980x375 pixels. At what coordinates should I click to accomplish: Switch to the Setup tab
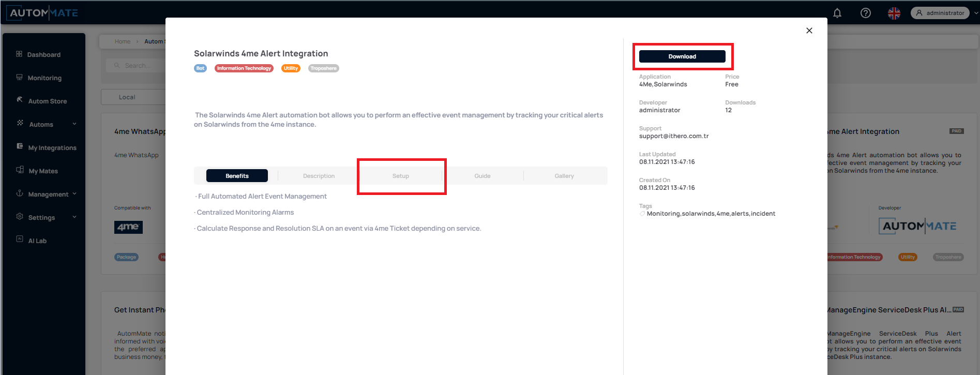(400, 176)
